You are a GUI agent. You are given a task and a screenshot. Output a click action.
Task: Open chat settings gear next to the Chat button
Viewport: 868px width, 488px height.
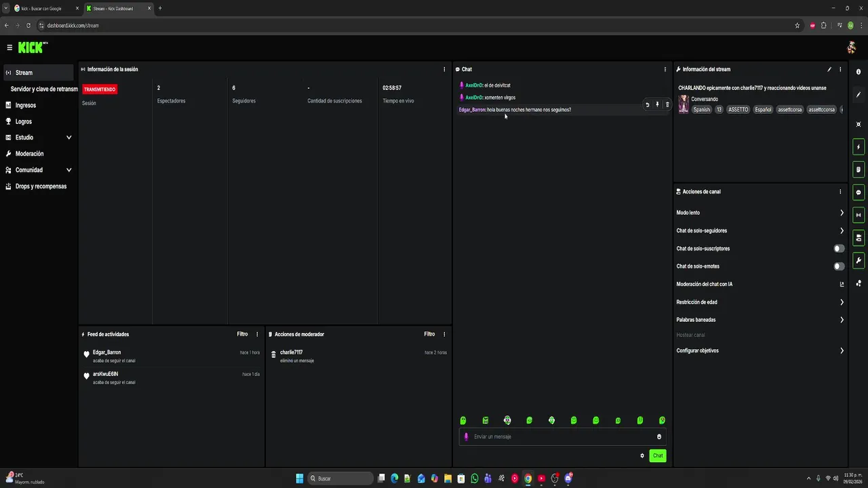(x=642, y=455)
